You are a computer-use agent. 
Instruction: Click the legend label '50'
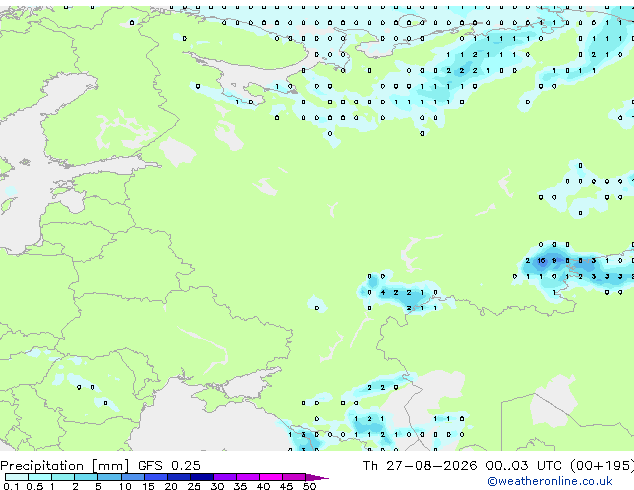(x=309, y=486)
